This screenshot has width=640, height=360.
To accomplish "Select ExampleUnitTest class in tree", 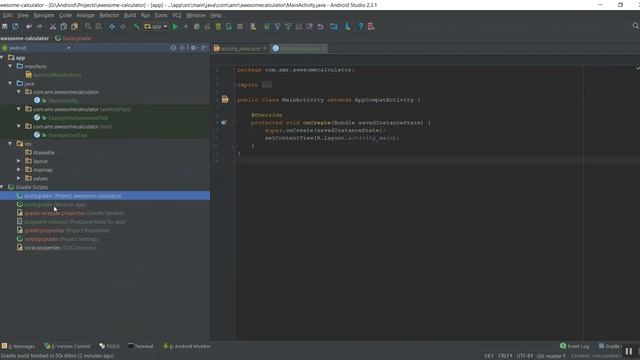I will (x=68, y=135).
